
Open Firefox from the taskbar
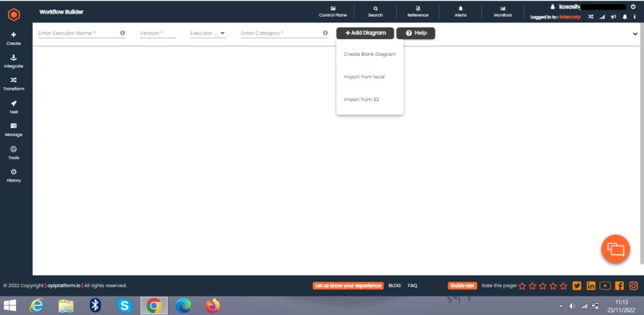click(213, 305)
